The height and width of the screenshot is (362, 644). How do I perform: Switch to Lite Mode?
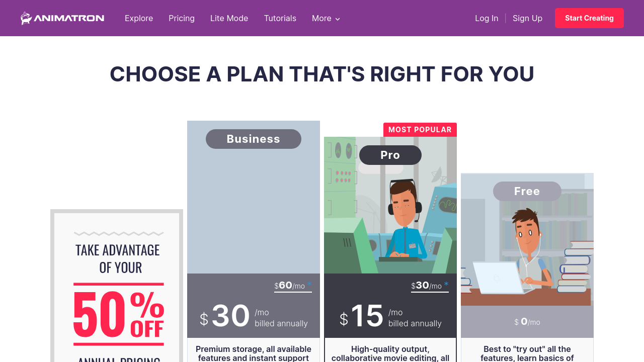tap(229, 18)
